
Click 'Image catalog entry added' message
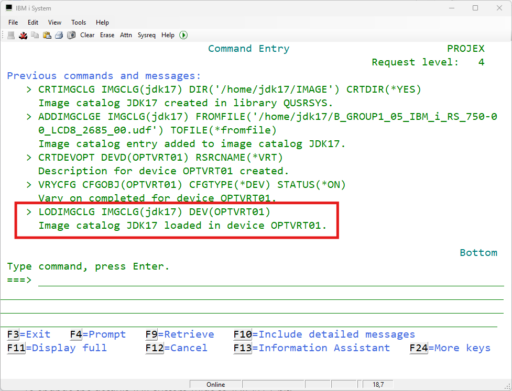pyautogui.click(x=192, y=144)
